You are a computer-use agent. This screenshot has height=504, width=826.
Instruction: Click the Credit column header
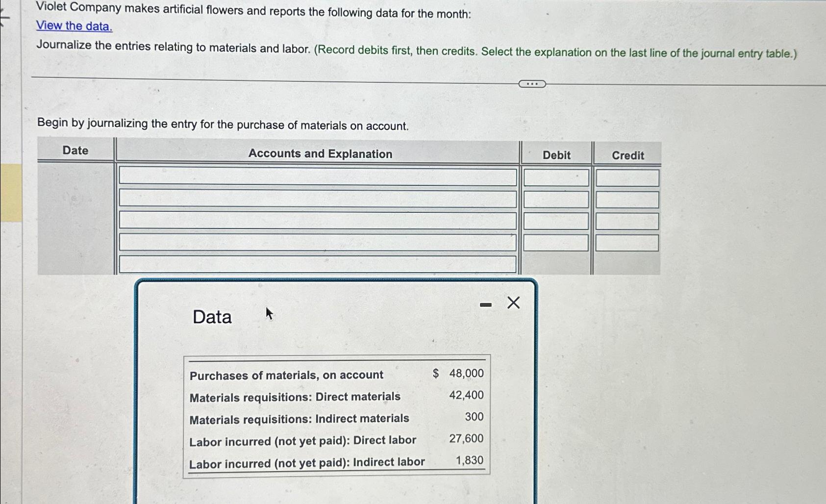pyautogui.click(x=628, y=155)
